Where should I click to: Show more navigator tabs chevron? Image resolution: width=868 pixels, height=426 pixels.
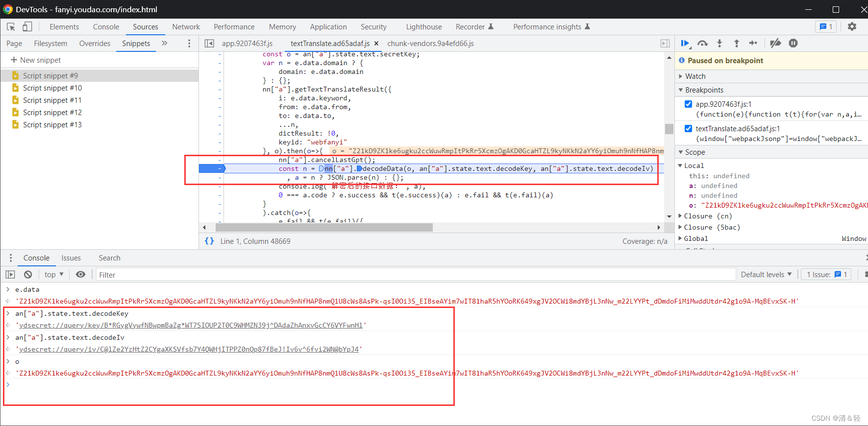point(165,43)
